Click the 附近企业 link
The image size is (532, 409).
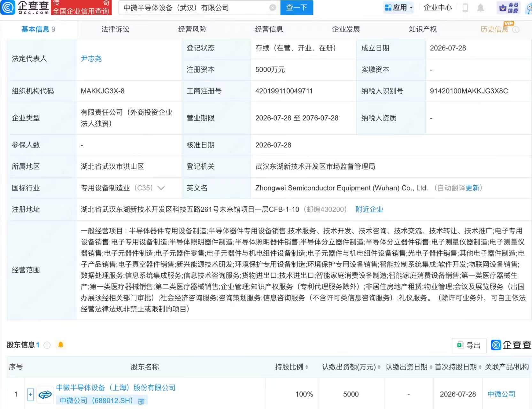369,209
